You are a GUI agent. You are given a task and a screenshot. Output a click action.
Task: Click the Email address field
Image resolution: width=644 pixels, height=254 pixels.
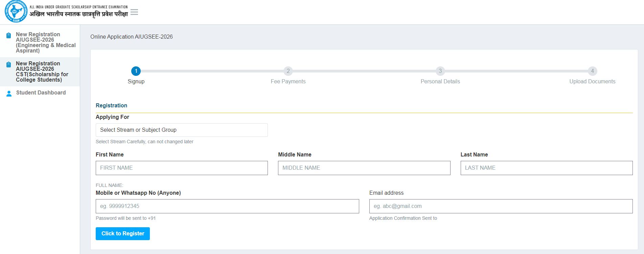tap(501, 206)
